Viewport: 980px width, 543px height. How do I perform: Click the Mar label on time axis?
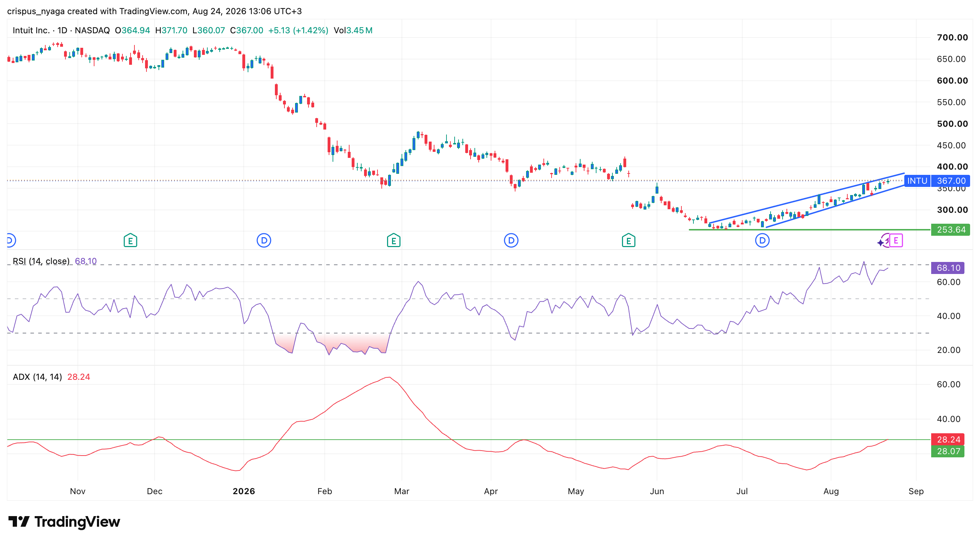402,491
